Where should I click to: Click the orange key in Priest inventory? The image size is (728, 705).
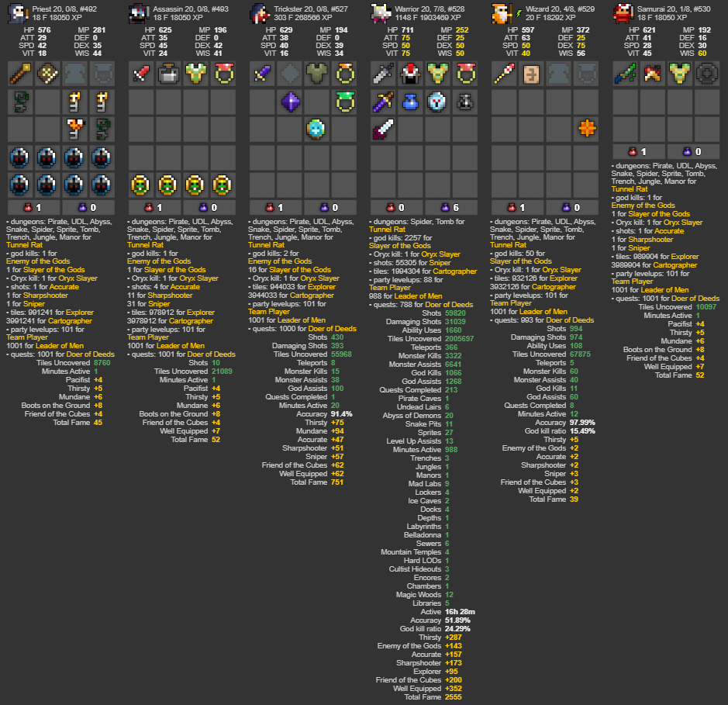click(x=74, y=130)
